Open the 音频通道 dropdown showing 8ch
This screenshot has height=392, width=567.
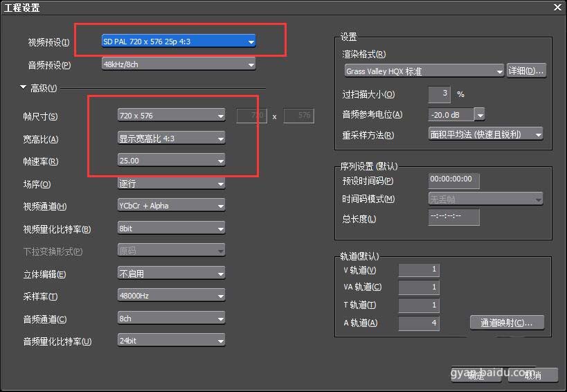171,319
